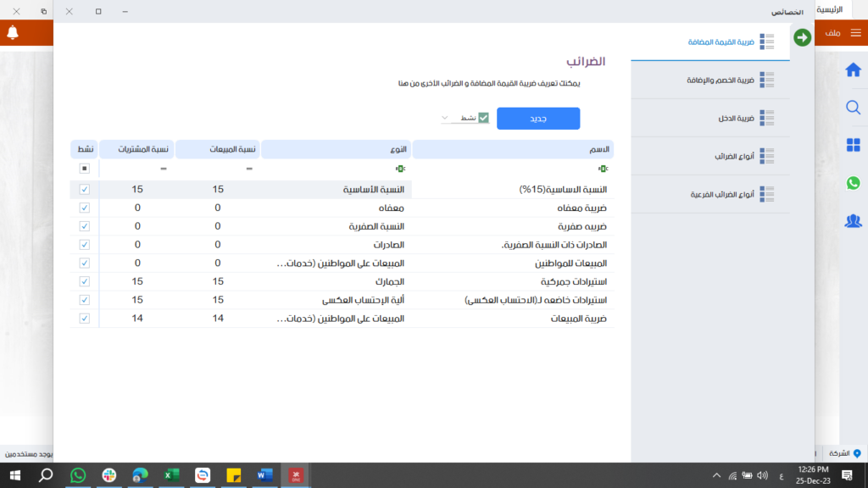Select ضريبة الدخل from the taxes list
This screenshot has height=488, width=868.
737,118
